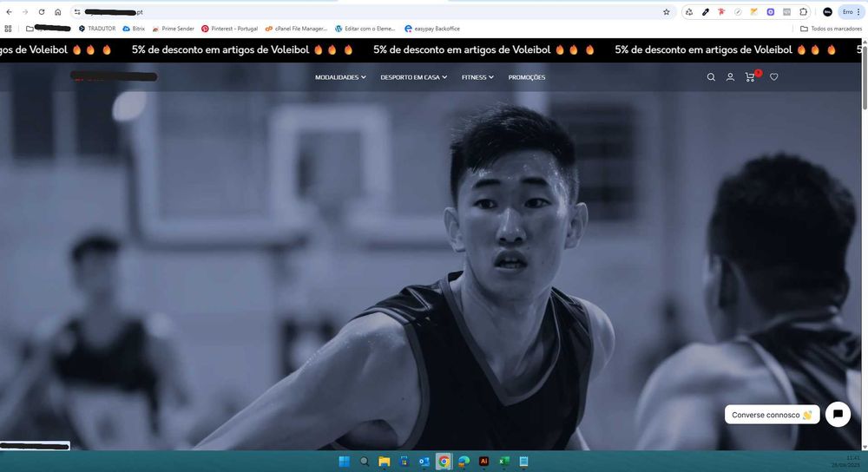
Task: Open Microsoft Edge from the taskbar
Action: click(464, 462)
